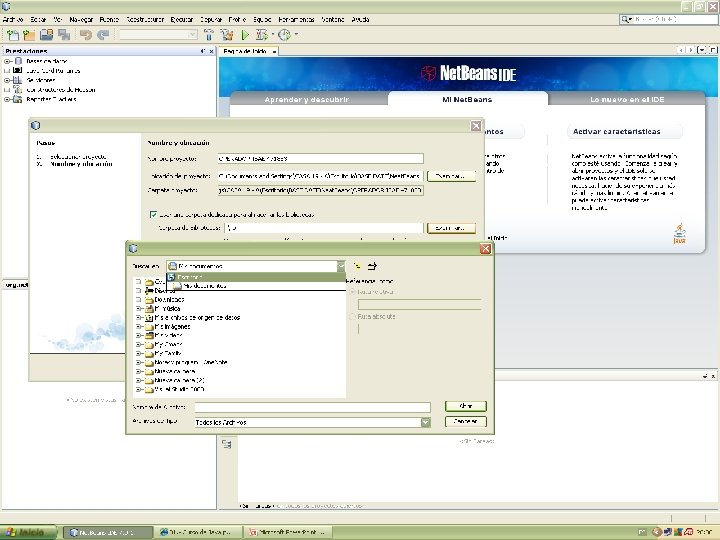The width and height of the screenshot is (720, 540).
Task: Expand the Servidores node
Action: click(x=7, y=80)
